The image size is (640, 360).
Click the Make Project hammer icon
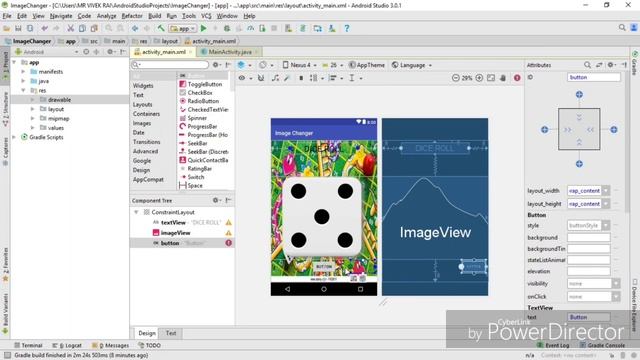(161, 28)
